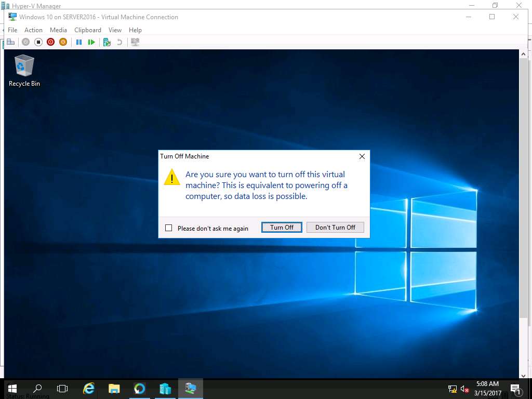Click the greyed-out Start VM toolbar icon

[x=26, y=42]
